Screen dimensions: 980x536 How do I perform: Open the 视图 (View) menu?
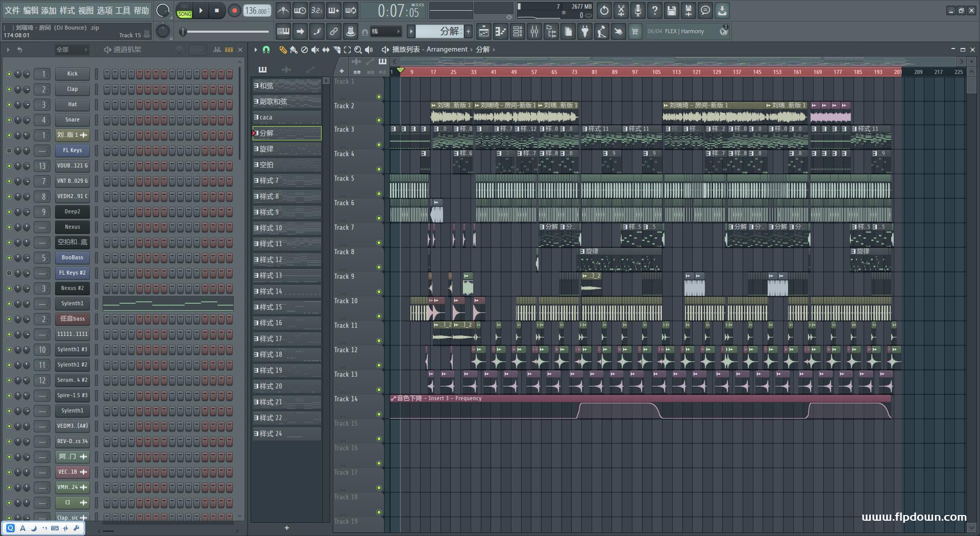pyautogui.click(x=86, y=10)
